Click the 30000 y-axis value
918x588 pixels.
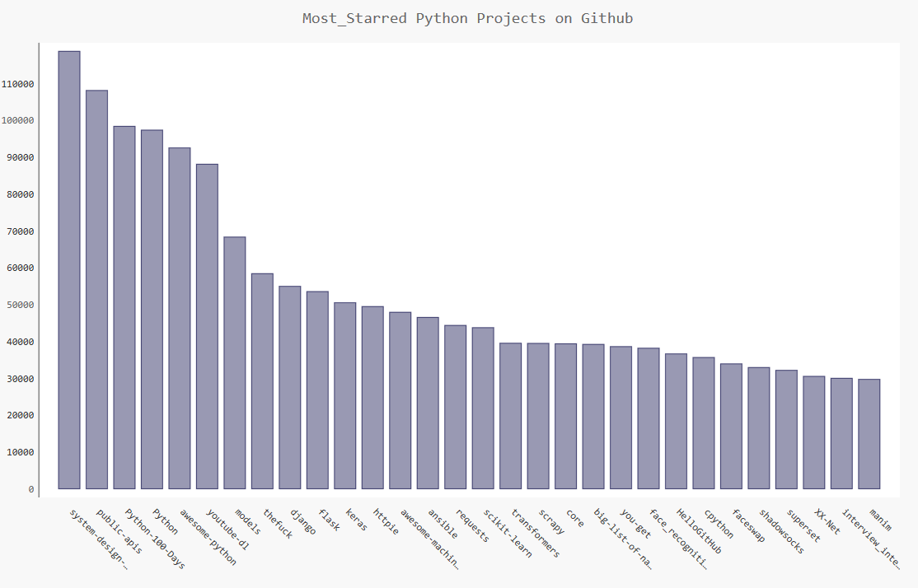click(20, 379)
